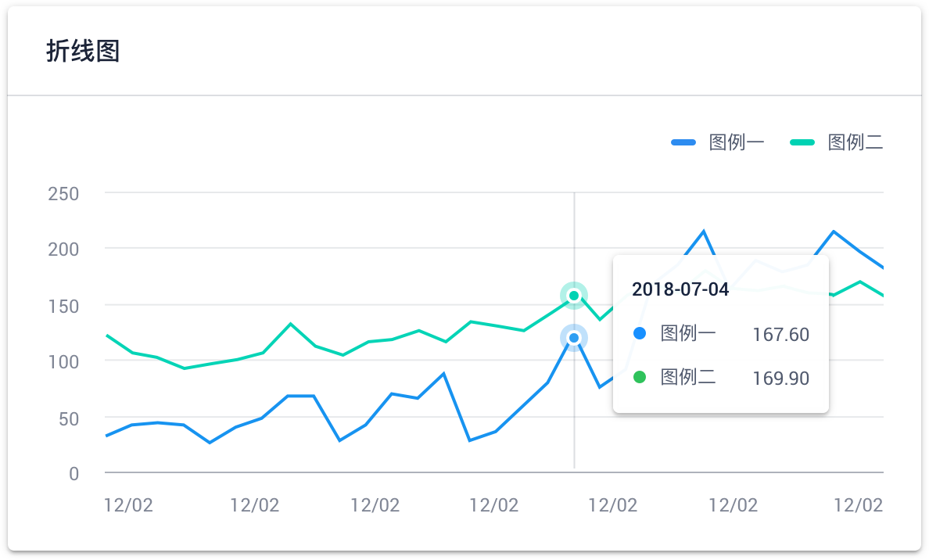Click the blue dot inside the tooltip
Viewport: 929px width, 560px height.
pos(640,334)
